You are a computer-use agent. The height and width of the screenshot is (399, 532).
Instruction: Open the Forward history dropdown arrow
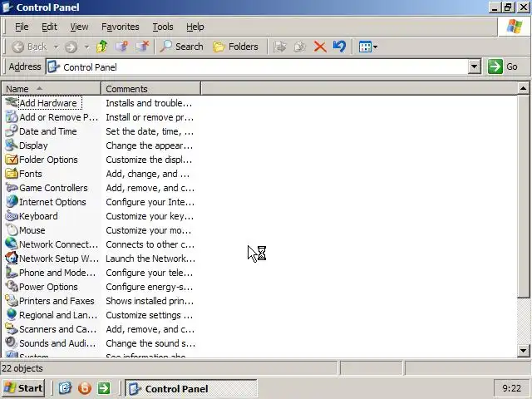86,47
